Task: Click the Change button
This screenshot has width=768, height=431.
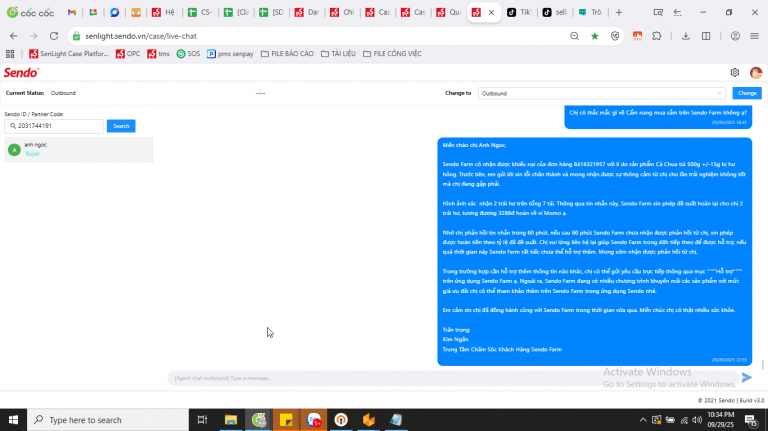Action: [x=747, y=93]
